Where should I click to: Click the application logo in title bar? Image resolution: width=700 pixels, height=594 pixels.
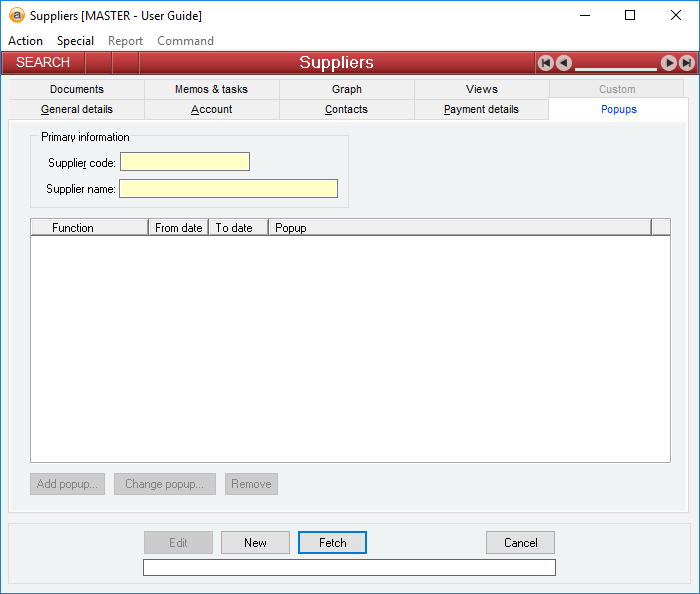16,16
